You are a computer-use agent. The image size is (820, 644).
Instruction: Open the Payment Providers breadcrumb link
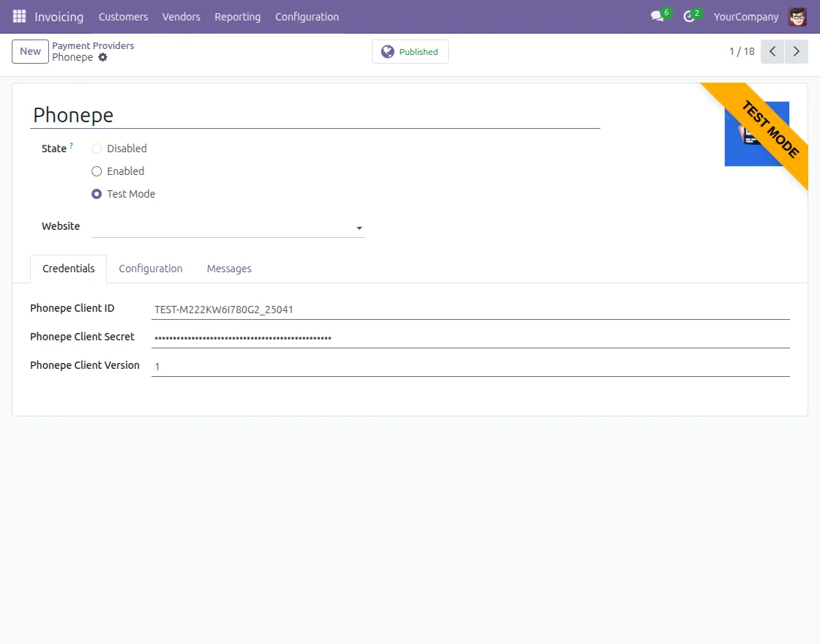pos(92,45)
